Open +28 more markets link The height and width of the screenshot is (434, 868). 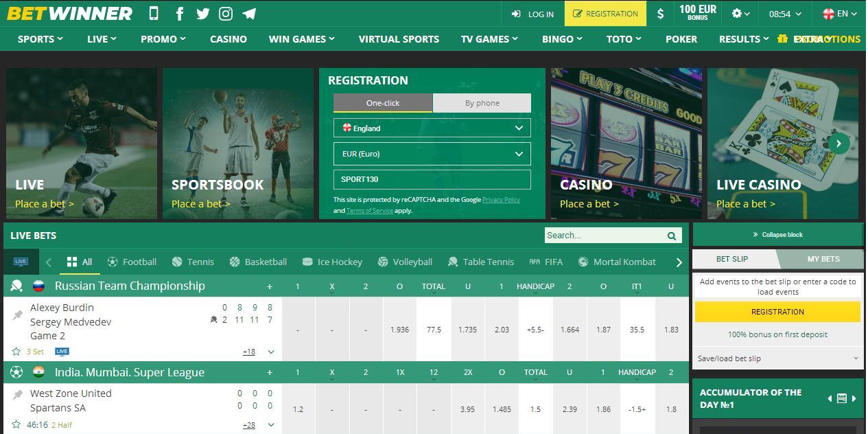coord(248,425)
